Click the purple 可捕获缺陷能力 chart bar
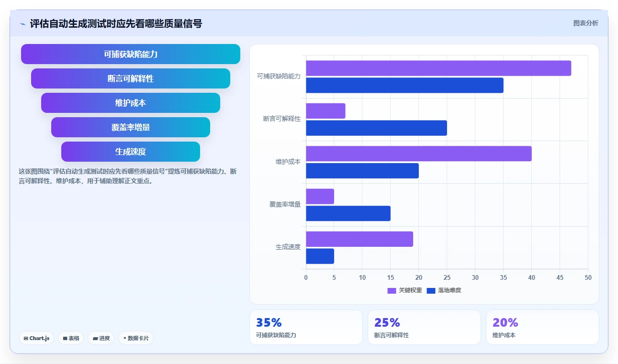 tap(438, 68)
